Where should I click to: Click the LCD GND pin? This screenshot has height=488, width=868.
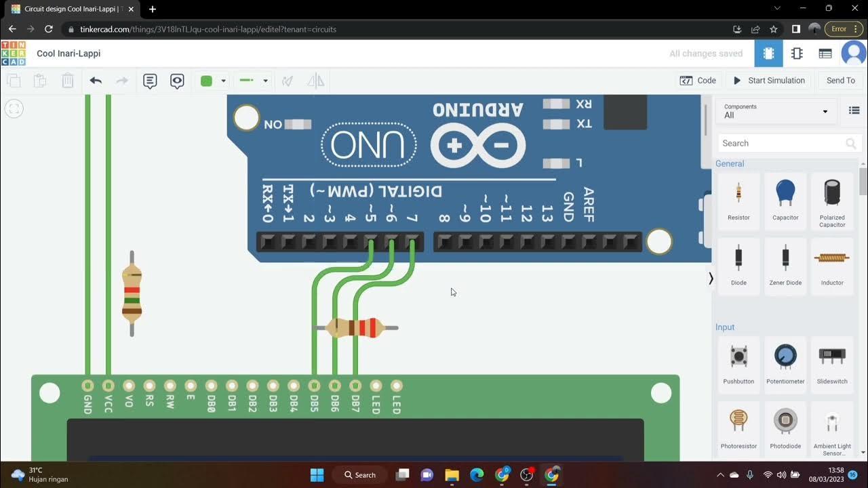pyautogui.click(x=87, y=386)
